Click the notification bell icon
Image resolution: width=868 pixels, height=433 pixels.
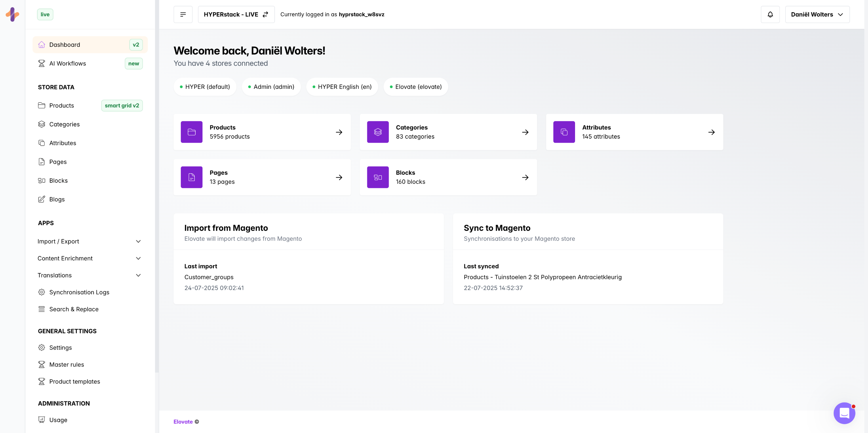point(770,14)
